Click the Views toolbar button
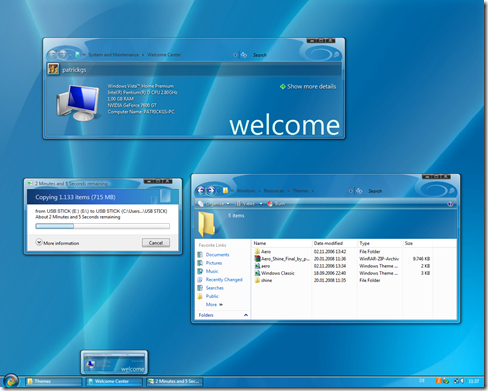Viewport: 488px width, 391px height. 246,204
